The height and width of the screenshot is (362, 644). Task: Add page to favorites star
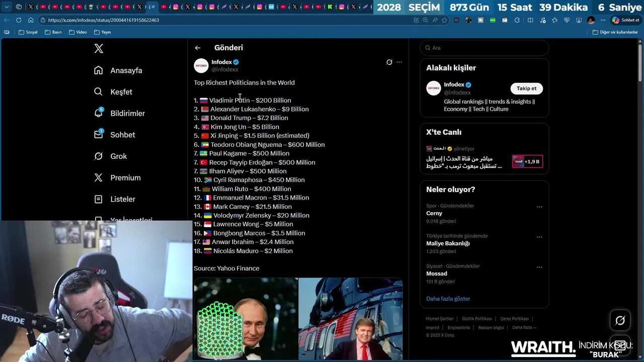pos(444,20)
